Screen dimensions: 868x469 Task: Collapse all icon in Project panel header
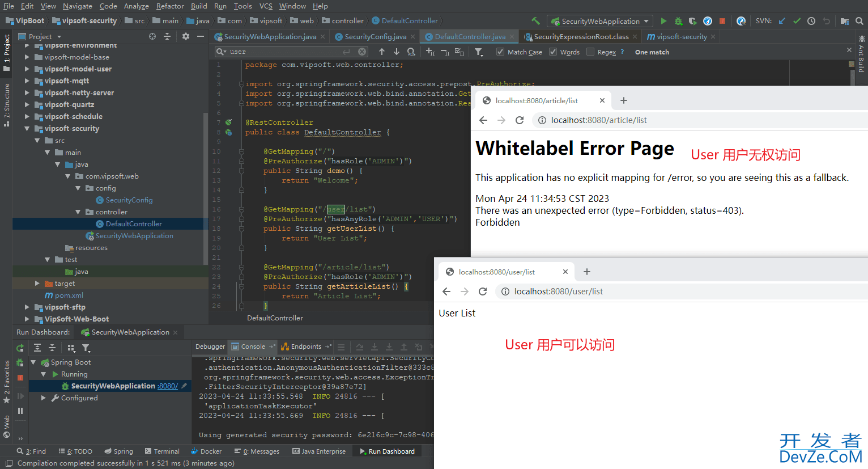click(167, 36)
